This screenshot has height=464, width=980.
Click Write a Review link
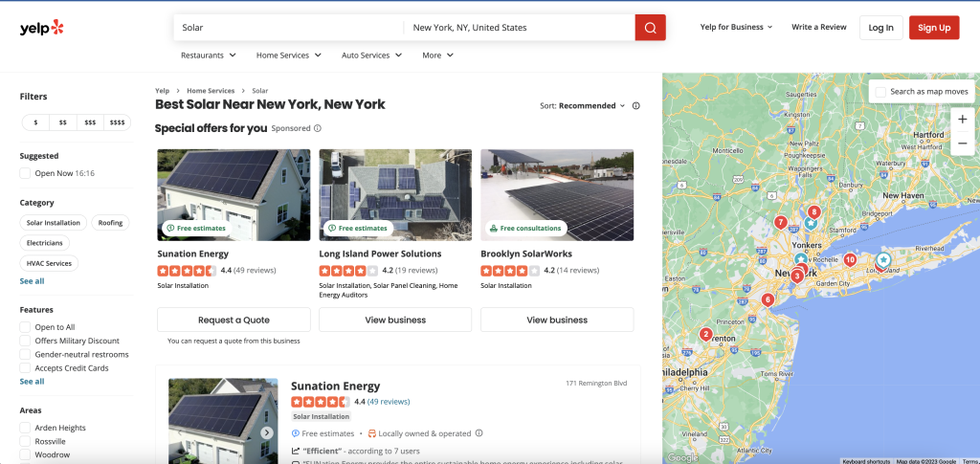click(x=819, y=28)
